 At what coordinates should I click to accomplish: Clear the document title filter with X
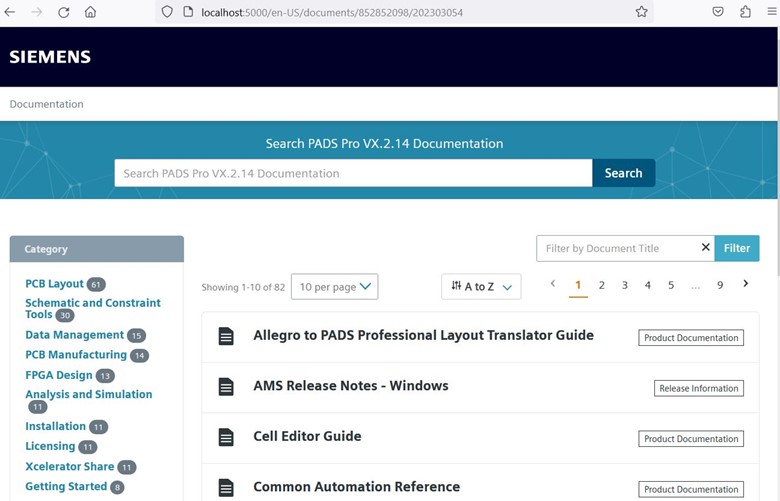coord(705,247)
